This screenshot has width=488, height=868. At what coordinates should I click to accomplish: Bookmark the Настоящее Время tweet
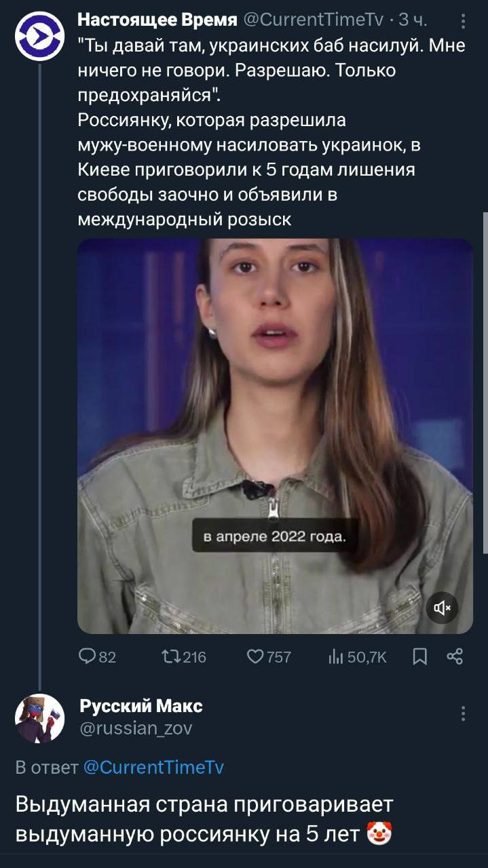point(421,656)
